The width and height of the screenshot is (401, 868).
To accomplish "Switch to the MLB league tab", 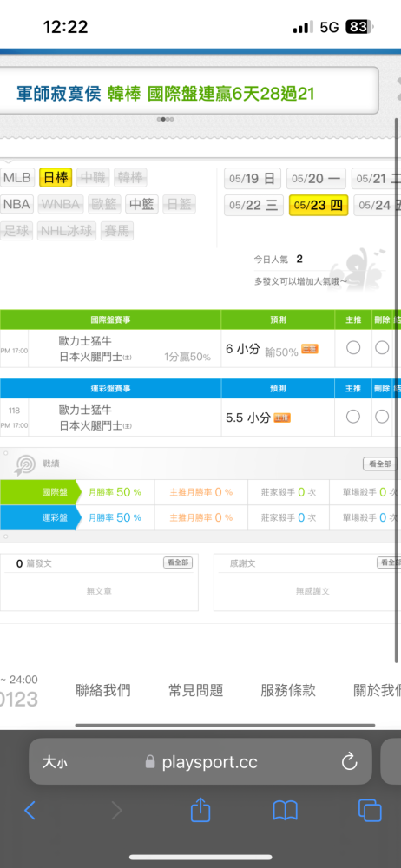I will point(17,178).
